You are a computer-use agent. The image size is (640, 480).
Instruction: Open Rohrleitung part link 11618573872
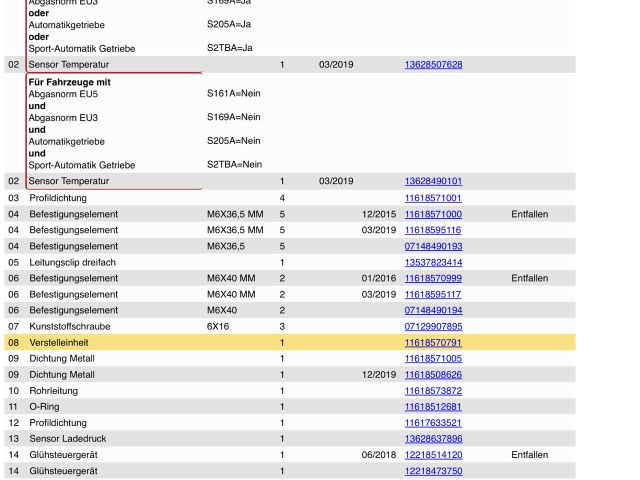click(x=433, y=390)
